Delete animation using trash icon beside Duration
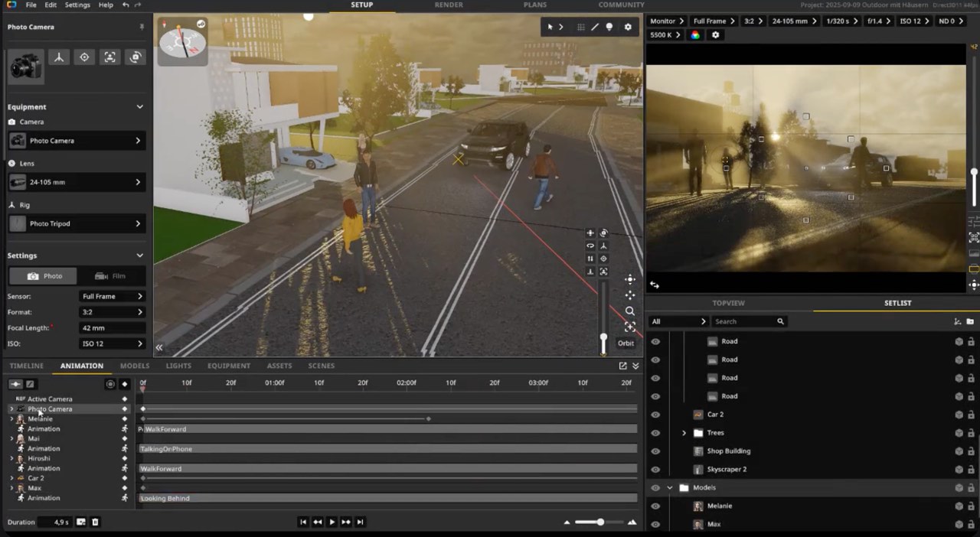 point(95,522)
